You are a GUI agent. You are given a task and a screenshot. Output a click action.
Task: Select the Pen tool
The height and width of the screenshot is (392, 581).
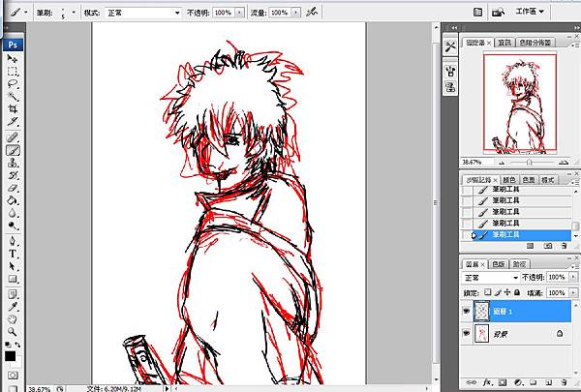coord(13,242)
